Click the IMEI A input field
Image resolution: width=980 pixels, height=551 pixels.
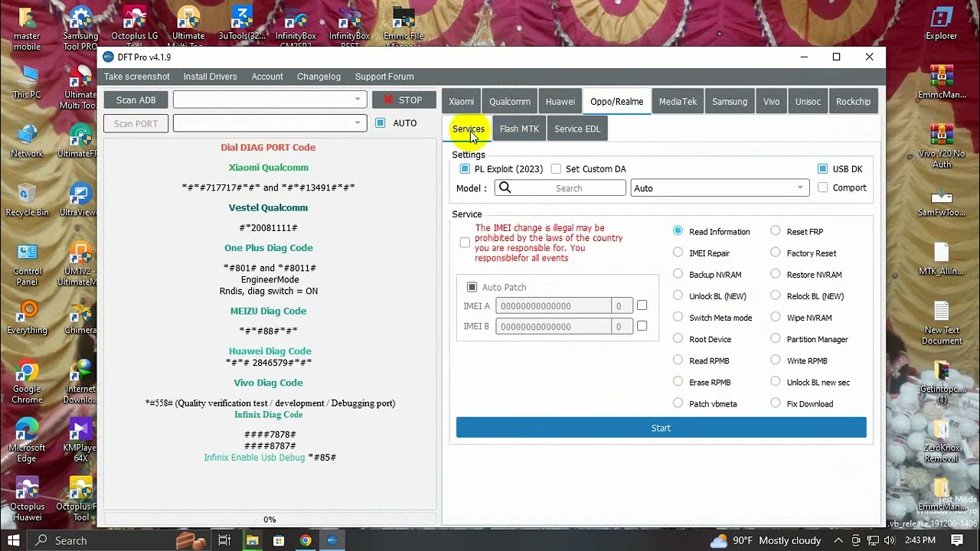point(553,306)
